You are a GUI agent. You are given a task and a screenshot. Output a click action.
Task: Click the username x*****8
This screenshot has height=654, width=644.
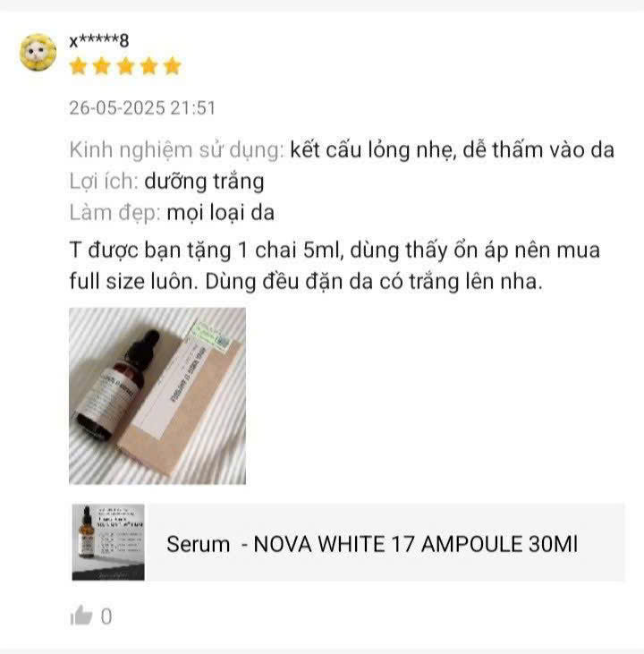tap(99, 41)
